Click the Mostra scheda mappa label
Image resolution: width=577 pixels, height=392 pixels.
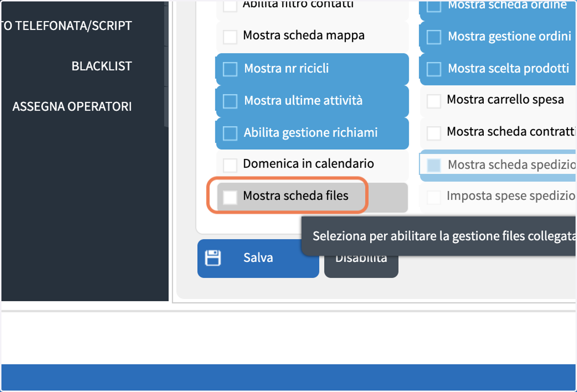point(304,36)
